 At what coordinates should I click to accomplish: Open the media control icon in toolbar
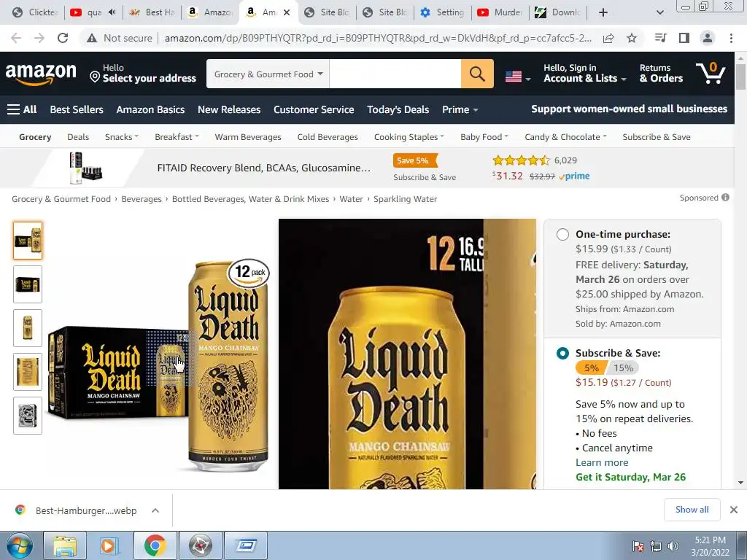tap(661, 38)
